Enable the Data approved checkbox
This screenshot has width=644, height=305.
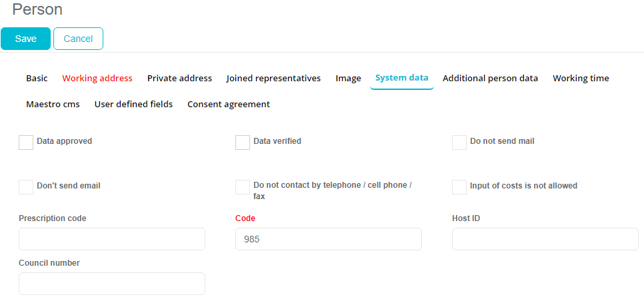tap(26, 143)
